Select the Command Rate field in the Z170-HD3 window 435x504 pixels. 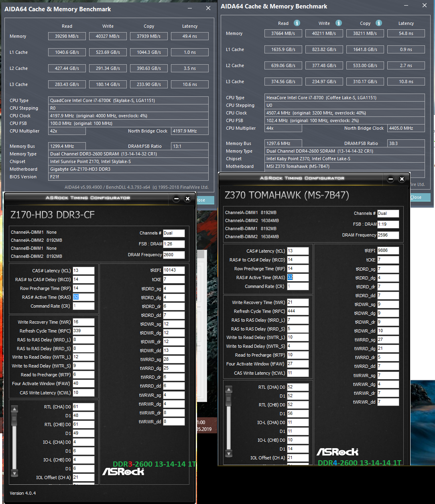tap(83, 306)
